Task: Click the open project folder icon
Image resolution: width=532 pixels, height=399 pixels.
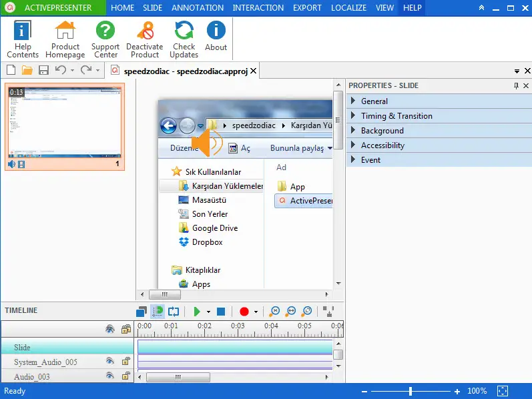Action: (x=27, y=70)
